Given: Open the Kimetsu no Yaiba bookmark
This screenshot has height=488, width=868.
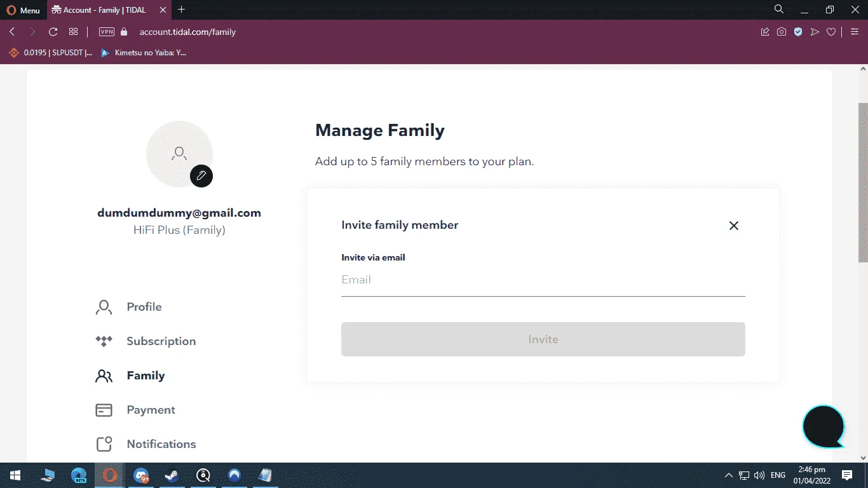Looking at the screenshot, I should (144, 53).
